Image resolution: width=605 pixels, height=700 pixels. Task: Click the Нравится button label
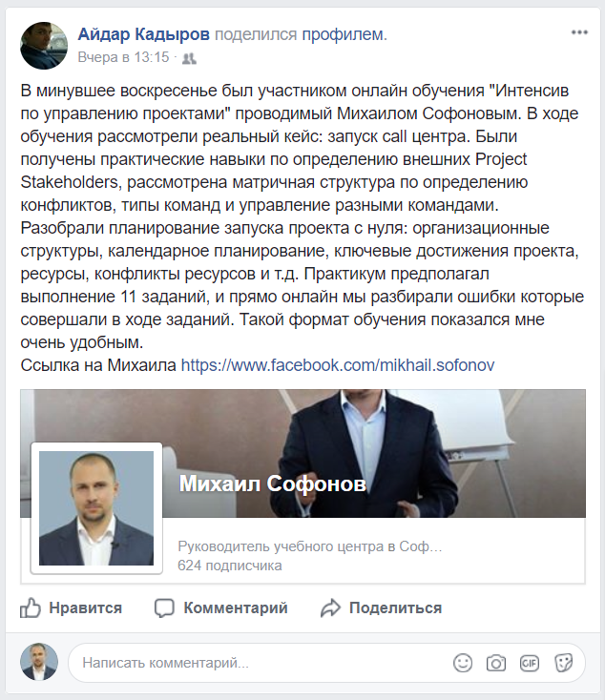[85, 608]
